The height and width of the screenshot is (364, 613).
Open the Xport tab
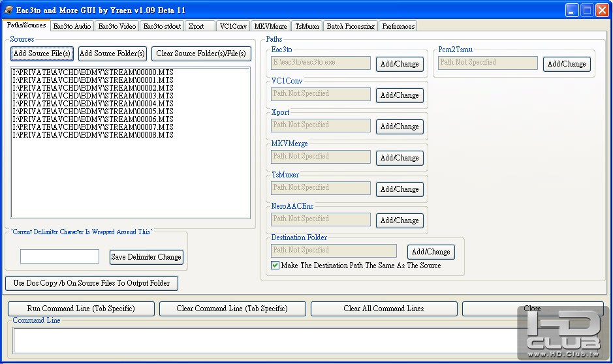click(200, 26)
